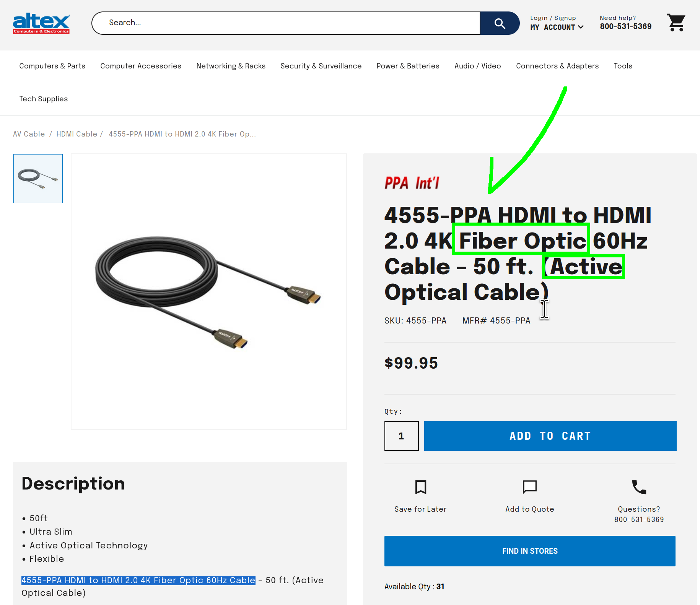Screen dimensions: 700x605
Task: Open the Computers & Parts menu
Action: [x=52, y=66]
